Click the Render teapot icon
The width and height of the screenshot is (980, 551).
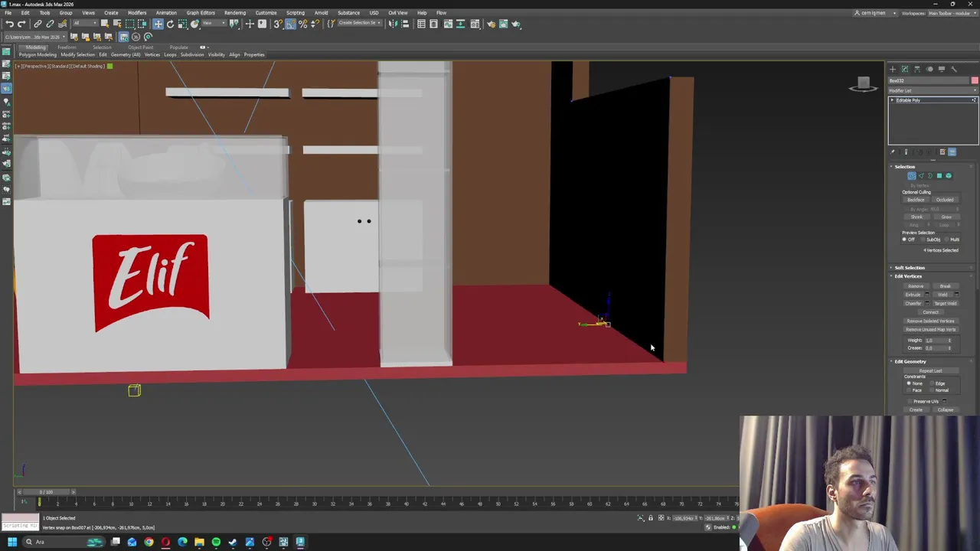(516, 24)
